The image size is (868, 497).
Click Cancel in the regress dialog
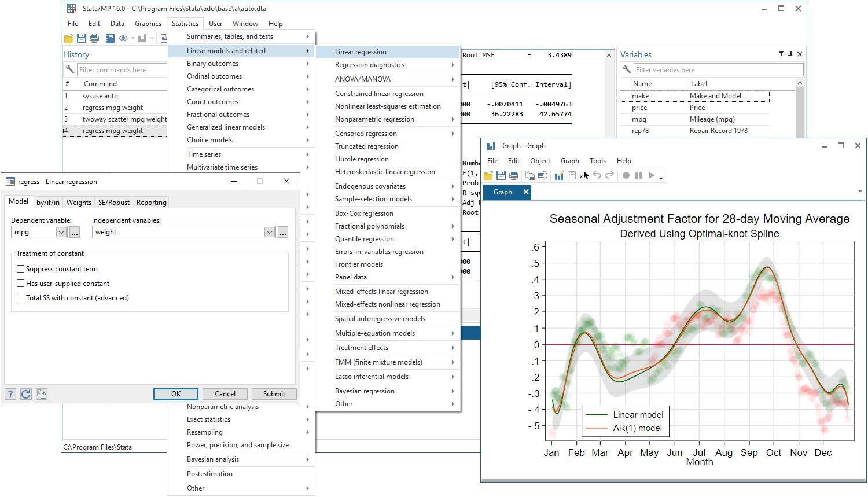coord(225,394)
